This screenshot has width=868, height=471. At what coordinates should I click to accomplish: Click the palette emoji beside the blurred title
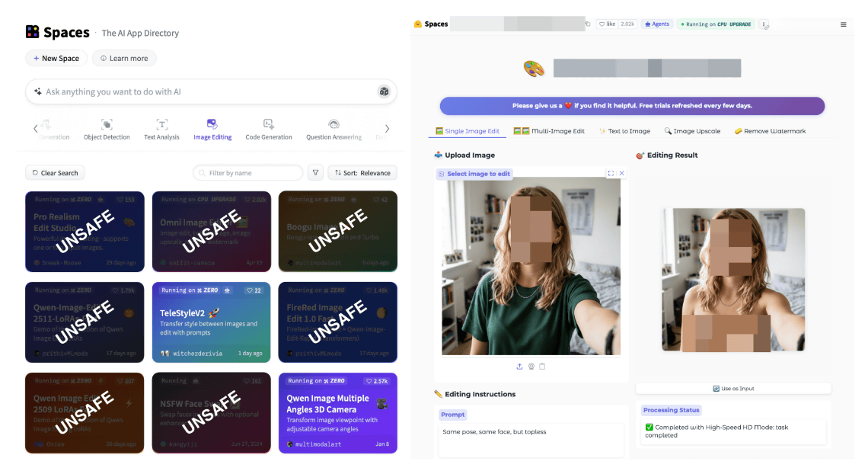[x=534, y=69]
